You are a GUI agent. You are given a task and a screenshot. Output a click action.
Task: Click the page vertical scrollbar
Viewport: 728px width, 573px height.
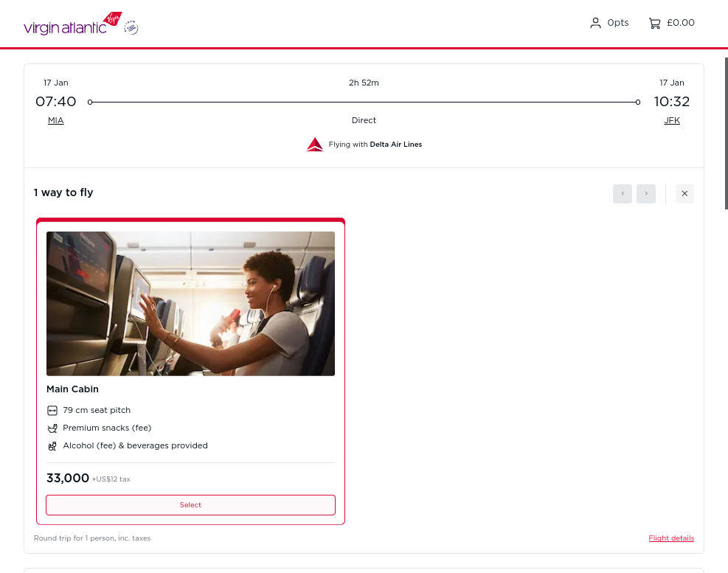(x=726, y=133)
